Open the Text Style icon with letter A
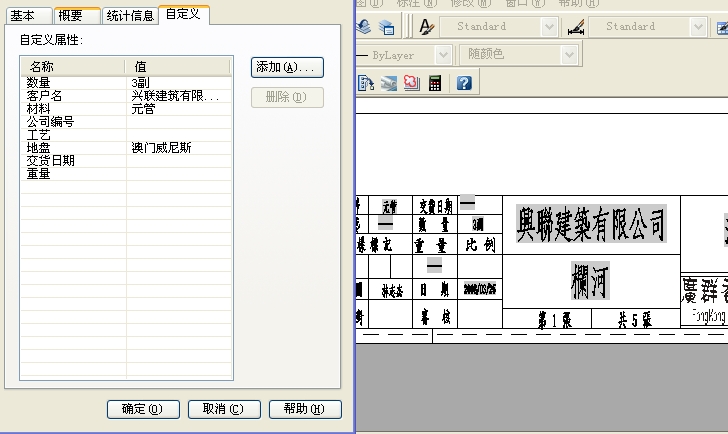 (x=426, y=27)
